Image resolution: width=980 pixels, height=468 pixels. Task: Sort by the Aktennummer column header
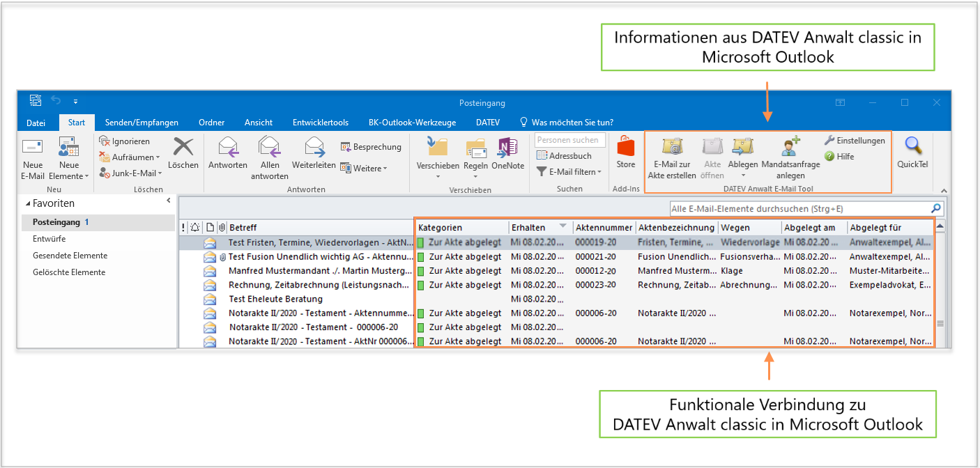pos(604,228)
